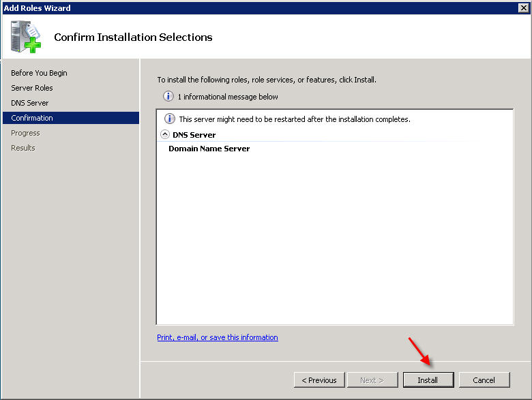Click the server wizard icon in header

[25, 37]
